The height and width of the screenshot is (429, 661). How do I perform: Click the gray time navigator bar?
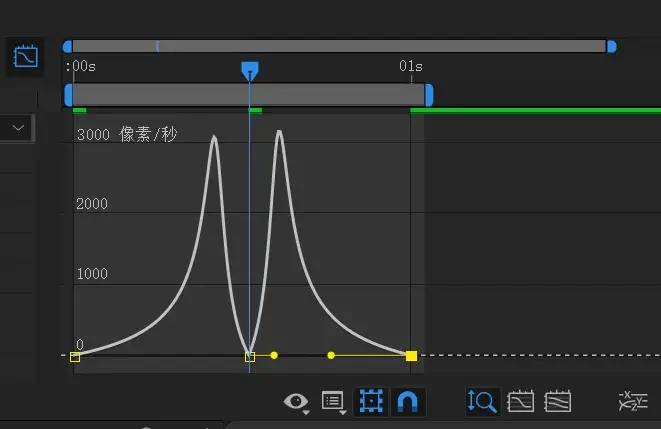point(339,46)
